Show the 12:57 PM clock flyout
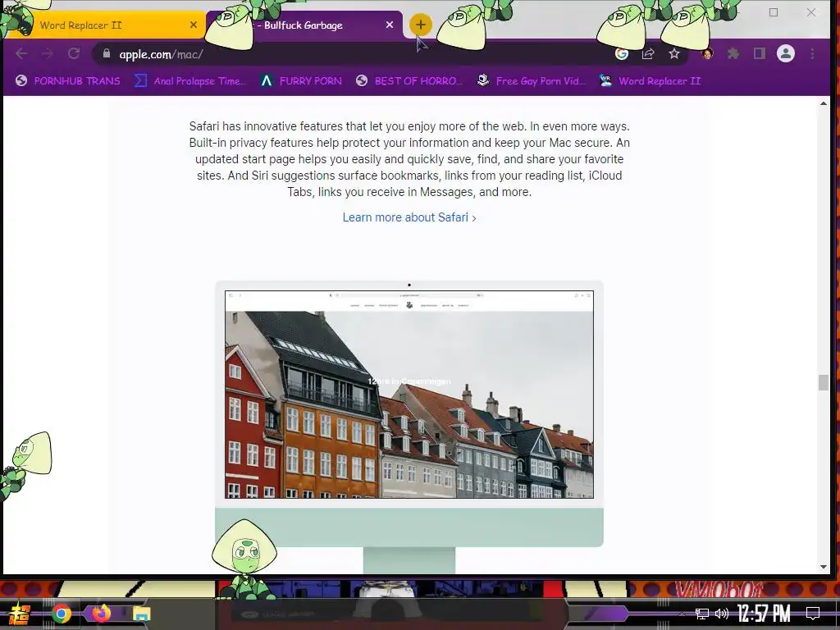The image size is (840, 630). (x=764, y=614)
